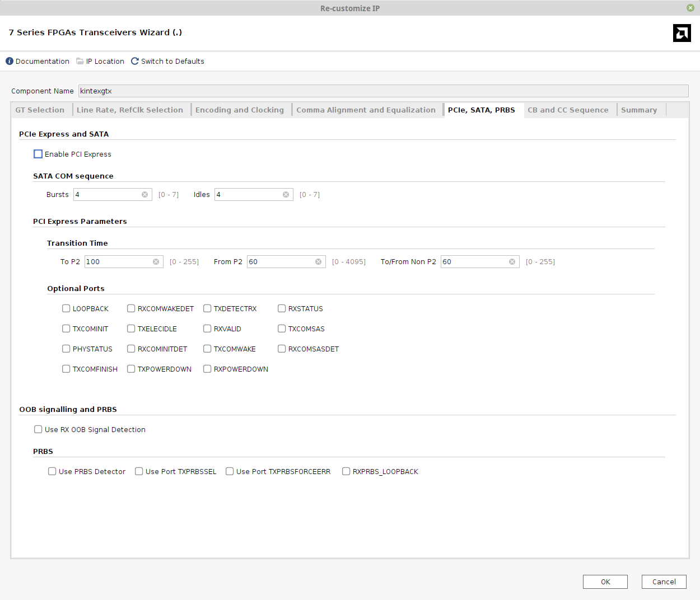Click the Xilinx logo in the top corner
The width and height of the screenshot is (700, 600).
click(x=682, y=33)
